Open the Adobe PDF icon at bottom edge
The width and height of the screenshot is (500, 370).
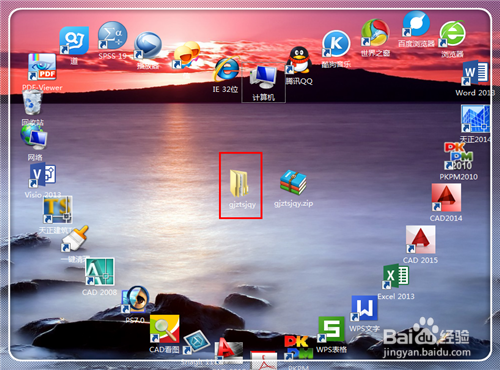(263, 360)
